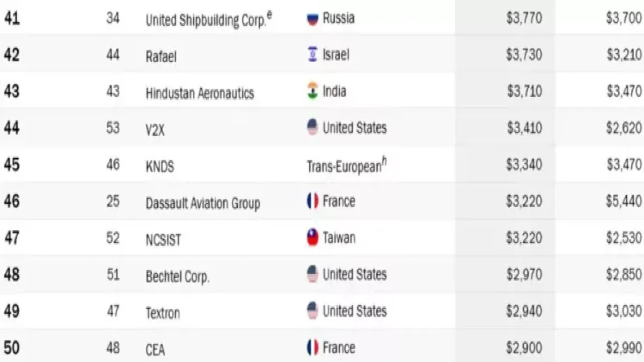Click the United States flag beside Textron

click(312, 312)
